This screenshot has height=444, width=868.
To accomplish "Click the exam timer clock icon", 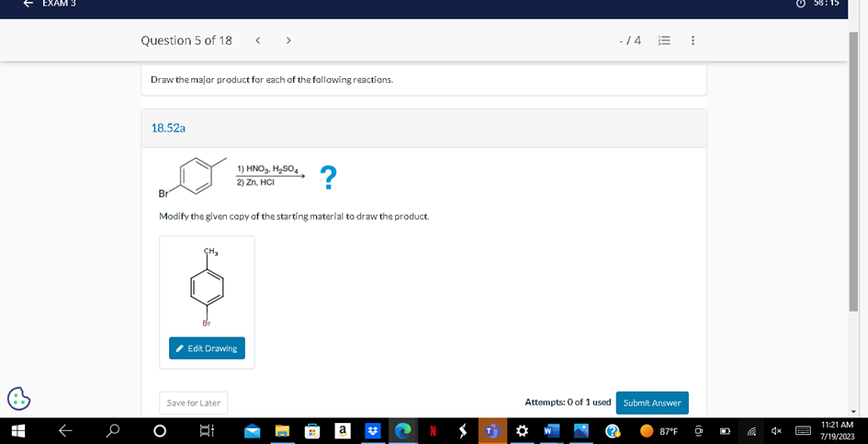I will pos(800,3).
